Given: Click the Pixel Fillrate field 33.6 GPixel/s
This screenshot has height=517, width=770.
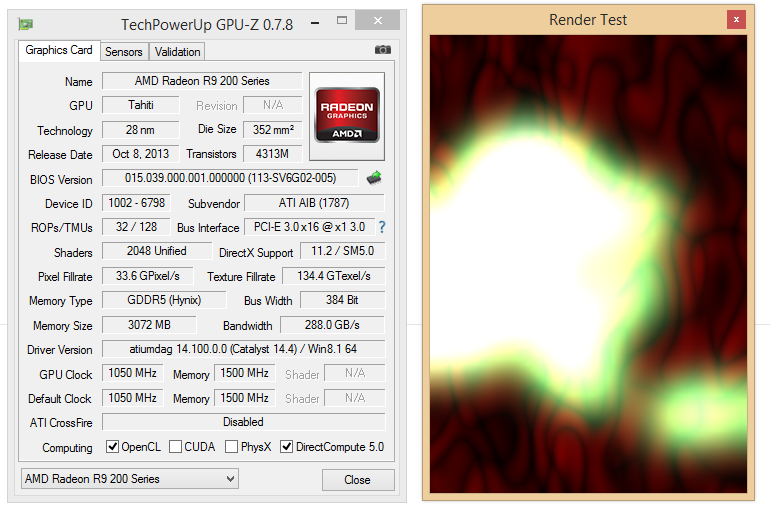Looking at the screenshot, I should click(147, 276).
